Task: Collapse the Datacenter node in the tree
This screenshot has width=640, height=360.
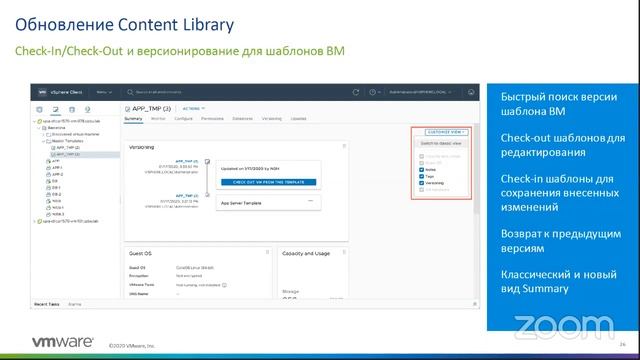Action: [39, 128]
